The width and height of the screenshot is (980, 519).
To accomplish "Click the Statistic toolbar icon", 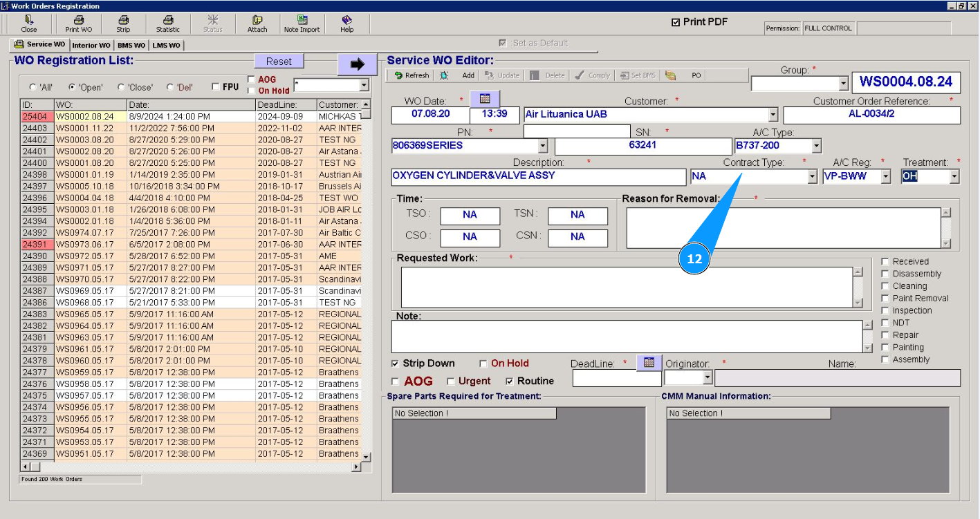I will point(167,21).
